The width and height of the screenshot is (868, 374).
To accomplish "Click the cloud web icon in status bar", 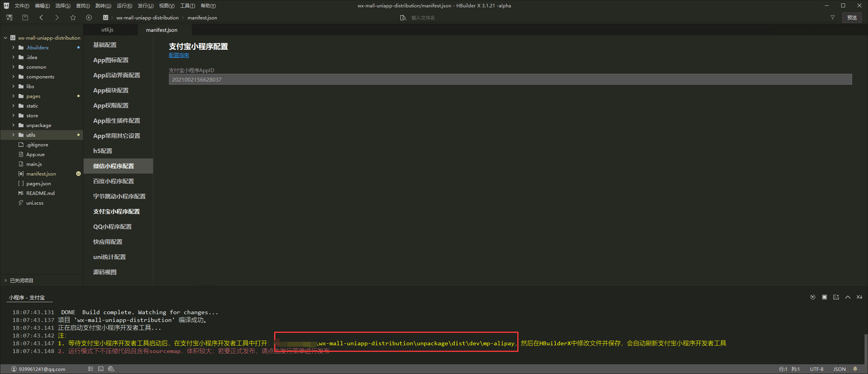I will (111, 369).
